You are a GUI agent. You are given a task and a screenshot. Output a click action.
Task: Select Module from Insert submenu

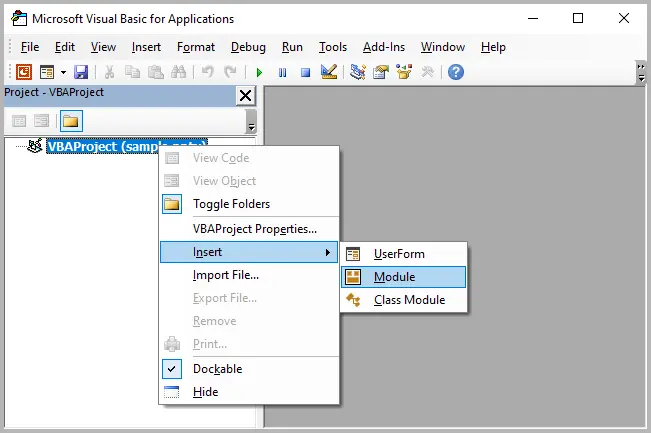point(404,277)
